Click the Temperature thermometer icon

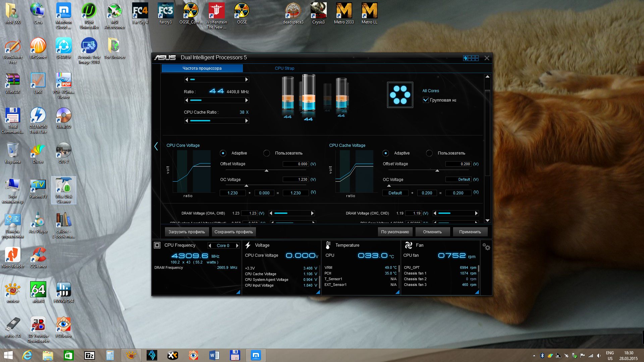click(x=328, y=245)
